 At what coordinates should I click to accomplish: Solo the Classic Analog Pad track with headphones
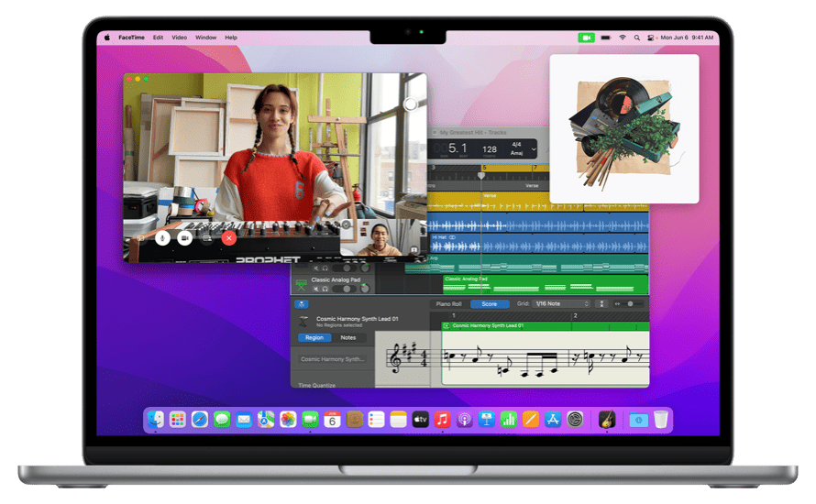tap(325, 289)
